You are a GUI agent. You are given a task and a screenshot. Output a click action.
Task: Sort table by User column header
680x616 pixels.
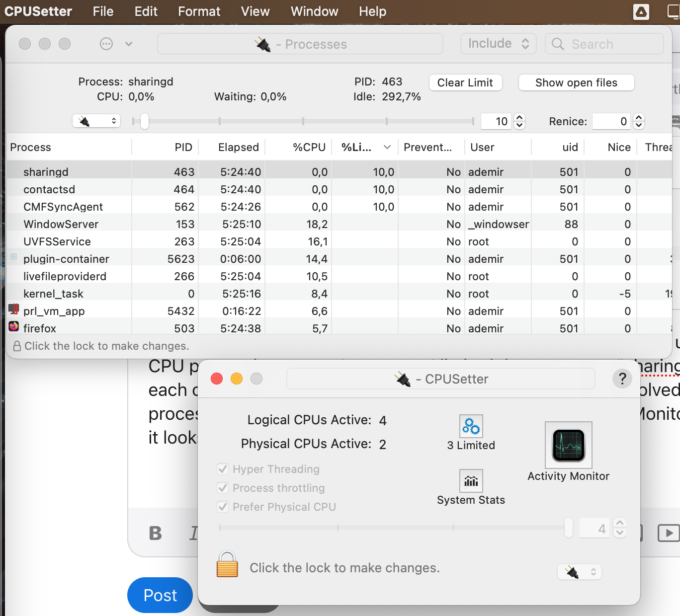(x=498, y=147)
